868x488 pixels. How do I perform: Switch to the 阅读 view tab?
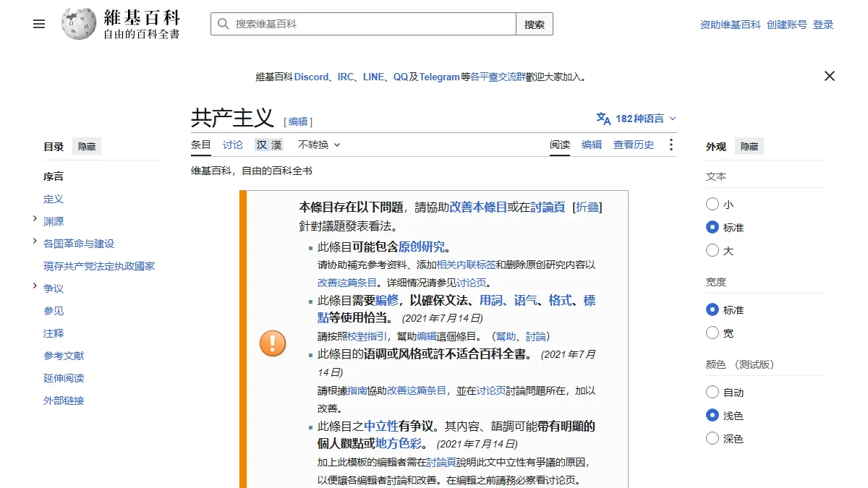[x=560, y=145]
